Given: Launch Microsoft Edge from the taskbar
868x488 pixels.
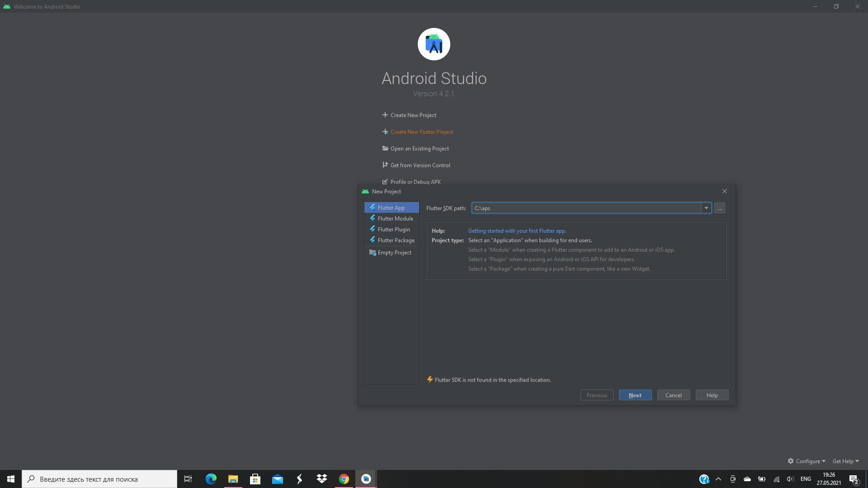Looking at the screenshot, I should (211, 479).
